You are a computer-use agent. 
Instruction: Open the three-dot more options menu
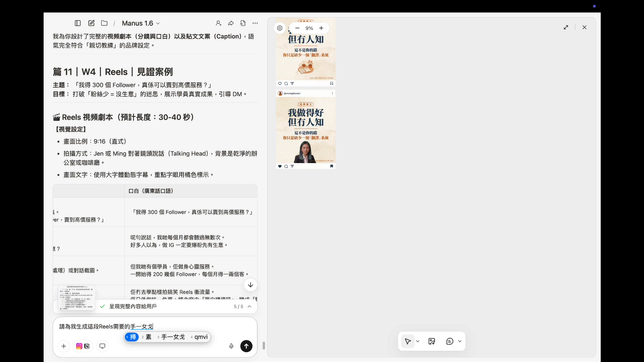tap(255, 23)
